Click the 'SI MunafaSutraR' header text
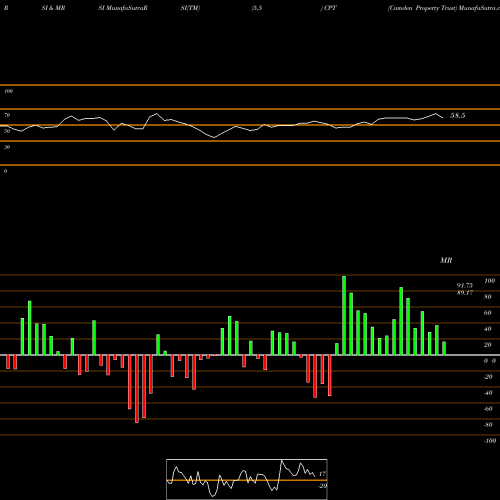500x500 pixels. 123,8
